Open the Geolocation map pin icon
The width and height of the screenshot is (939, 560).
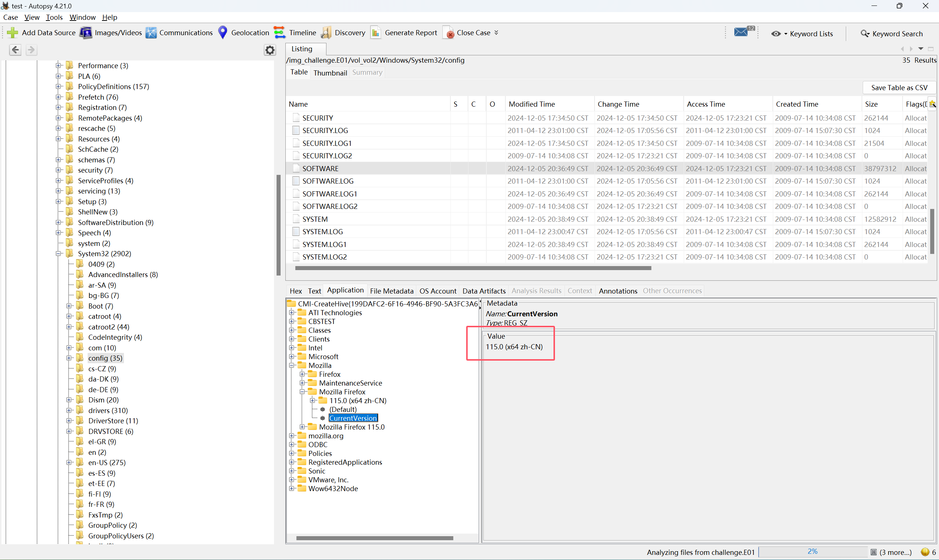[223, 33]
